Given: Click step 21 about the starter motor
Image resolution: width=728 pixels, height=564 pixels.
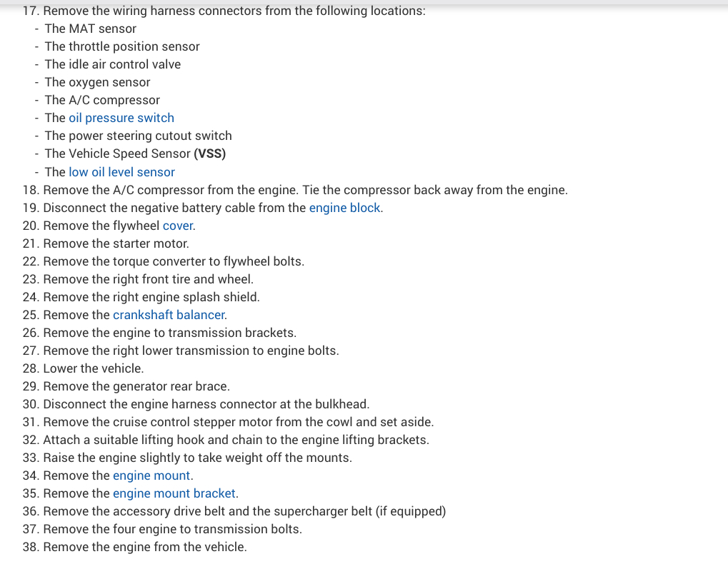Looking at the screenshot, I should [116, 243].
